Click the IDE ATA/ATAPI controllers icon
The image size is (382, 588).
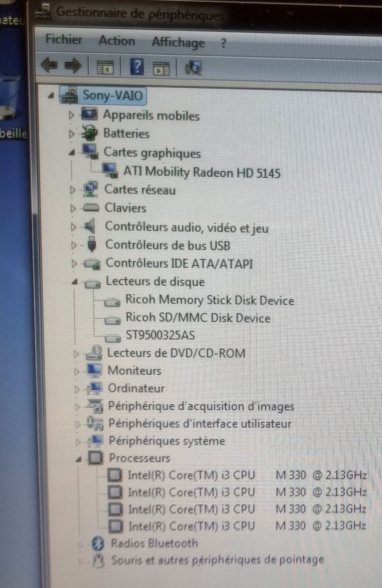pyautogui.click(x=92, y=264)
